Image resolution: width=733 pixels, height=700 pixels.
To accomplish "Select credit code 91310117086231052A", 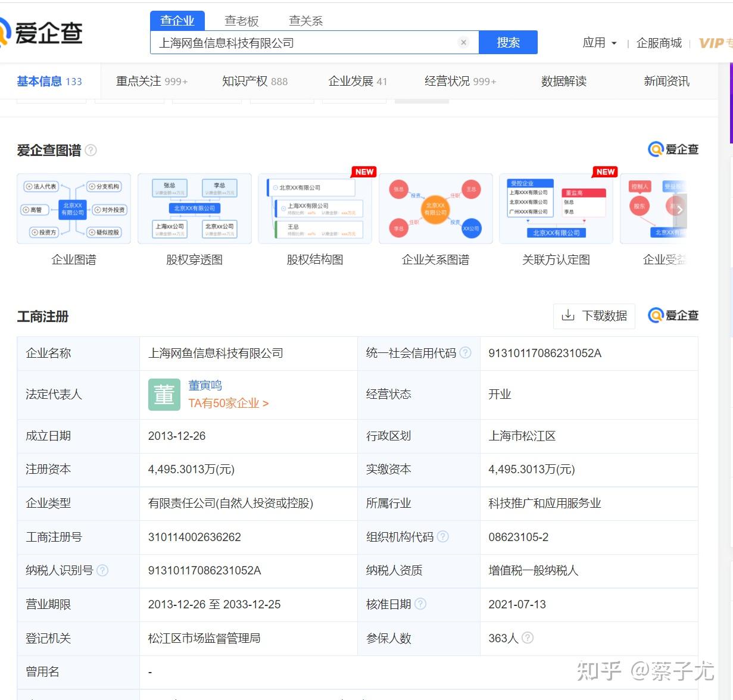I will (545, 353).
